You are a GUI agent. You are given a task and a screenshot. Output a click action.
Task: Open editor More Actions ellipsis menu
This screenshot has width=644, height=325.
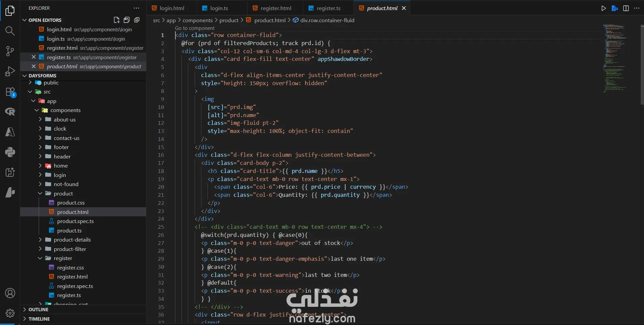[637, 8]
